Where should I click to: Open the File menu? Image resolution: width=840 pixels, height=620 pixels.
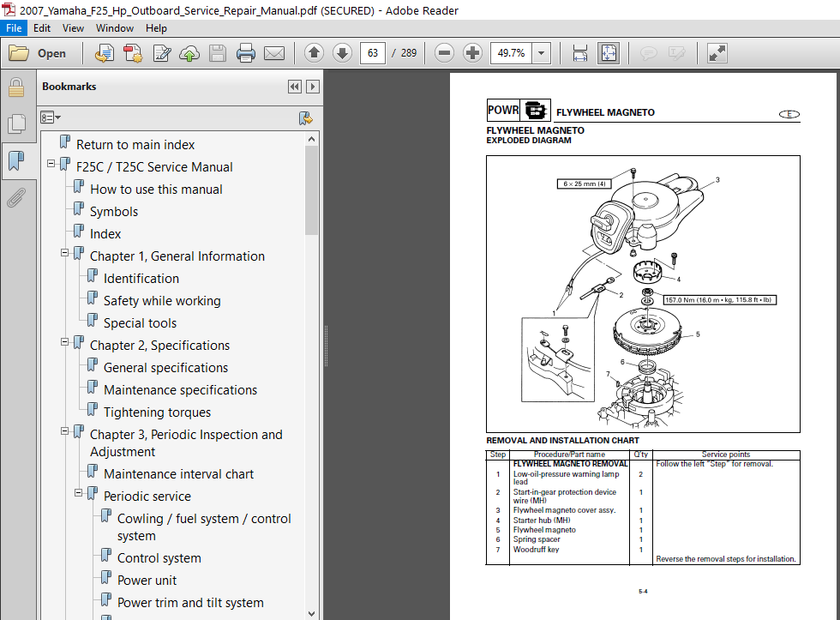pos(14,28)
